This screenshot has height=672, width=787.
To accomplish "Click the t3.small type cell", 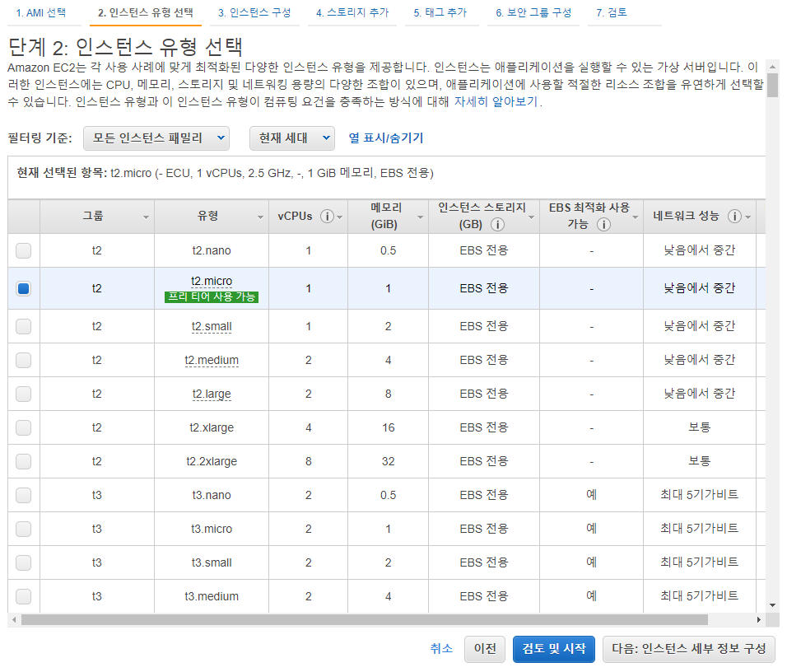I will tap(212, 562).
